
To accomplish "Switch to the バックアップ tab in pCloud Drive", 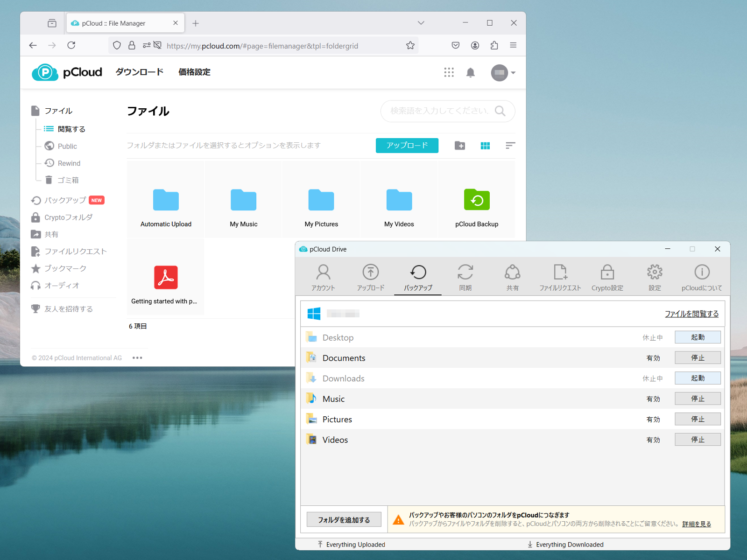I will [418, 277].
